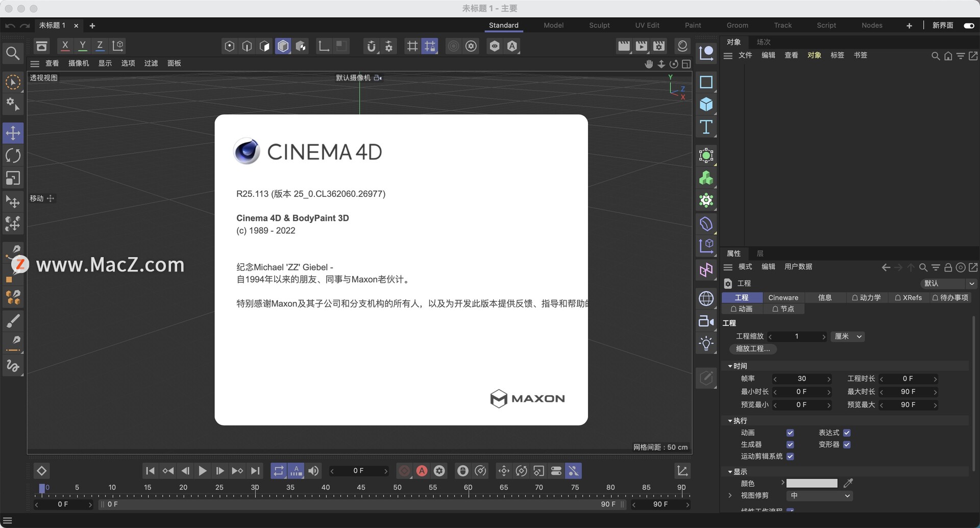Click the 颜色 color swatch

(812, 483)
